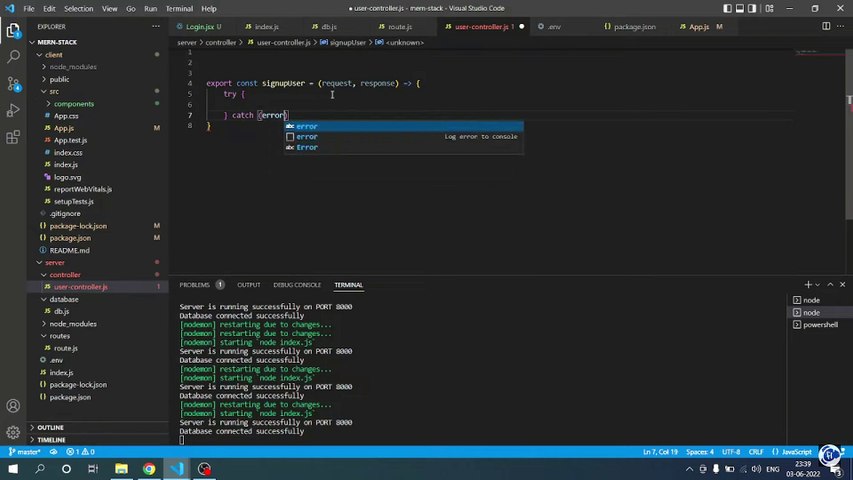Open the Search view in activity bar

tap(13, 57)
